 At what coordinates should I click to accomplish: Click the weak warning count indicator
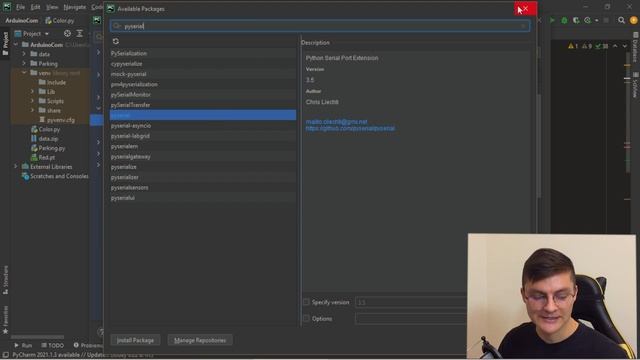[x=587, y=46]
